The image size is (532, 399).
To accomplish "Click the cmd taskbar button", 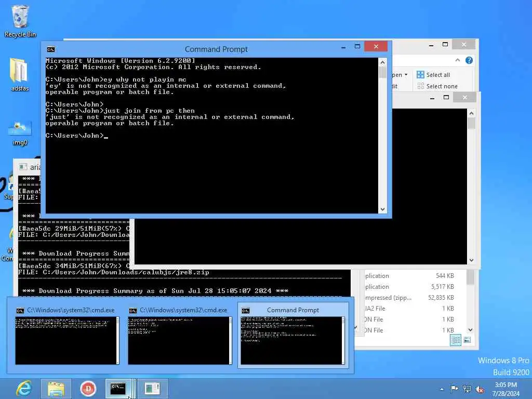I will click(118, 389).
